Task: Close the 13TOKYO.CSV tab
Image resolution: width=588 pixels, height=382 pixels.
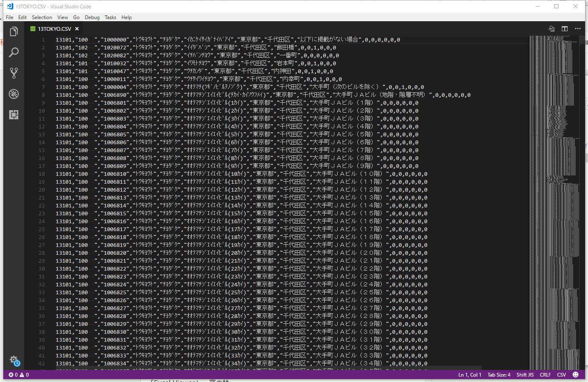Action: 77,29
